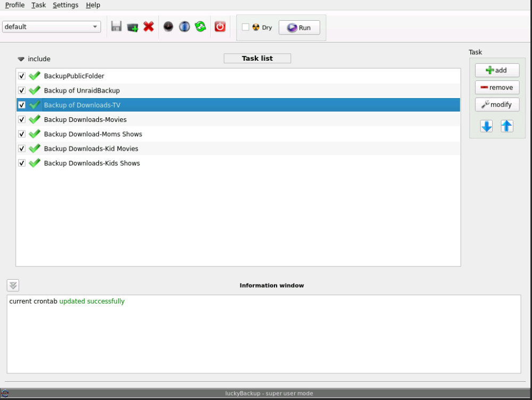Uncheck the Backup Downloads-Kid Movies task
The height and width of the screenshot is (400, 532).
point(22,149)
